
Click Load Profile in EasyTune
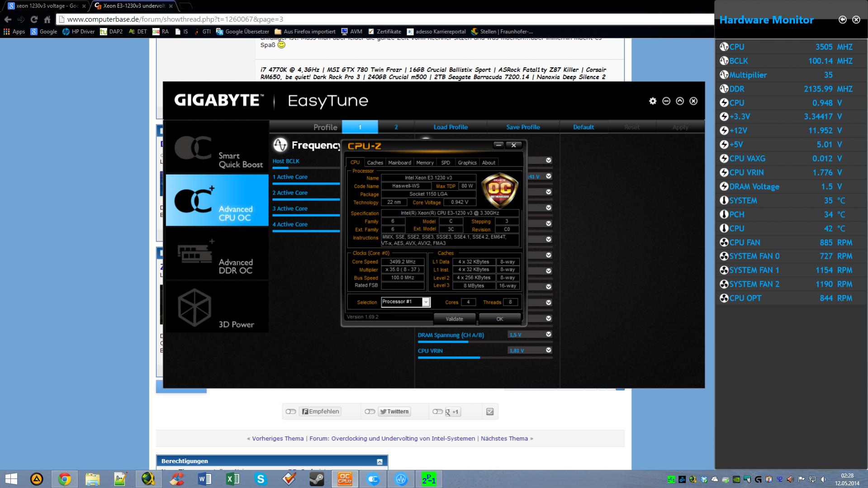click(x=451, y=127)
